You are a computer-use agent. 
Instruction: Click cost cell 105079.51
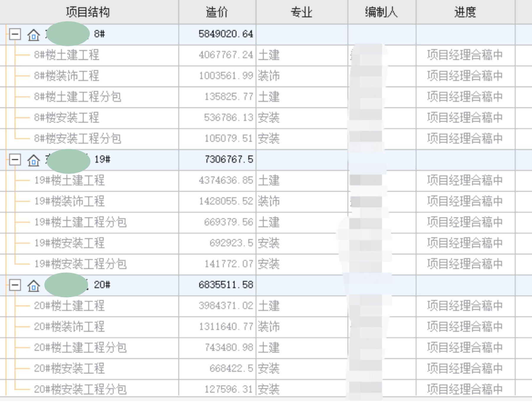point(229,139)
